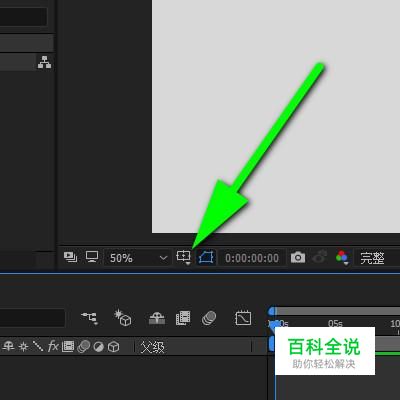Click the fx effects column icon
Screen dimensions: 400x400
click(53, 346)
